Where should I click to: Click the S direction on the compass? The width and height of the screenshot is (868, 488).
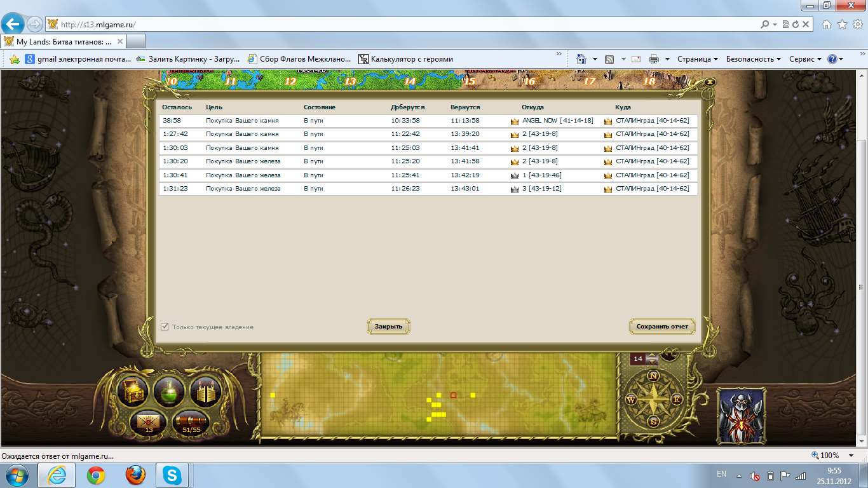653,422
